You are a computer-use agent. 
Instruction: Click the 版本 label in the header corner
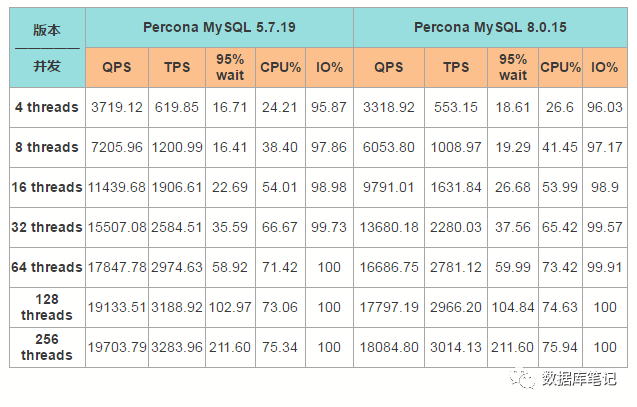(x=47, y=30)
